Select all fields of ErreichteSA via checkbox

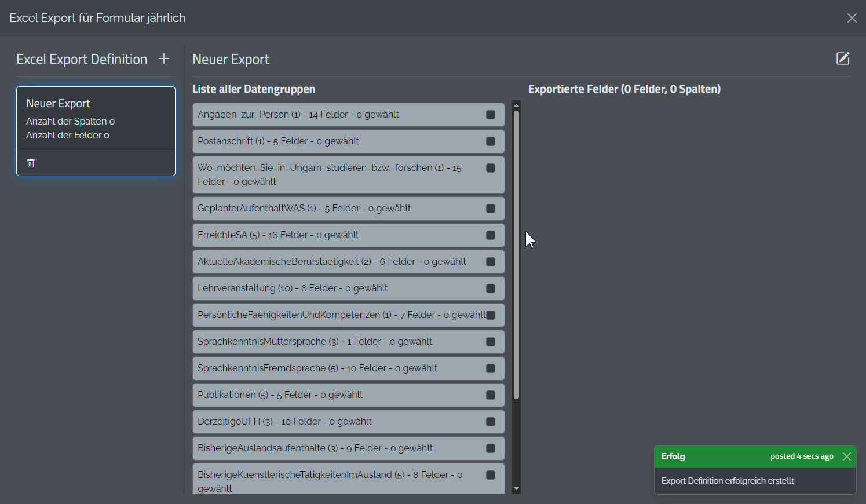point(491,235)
